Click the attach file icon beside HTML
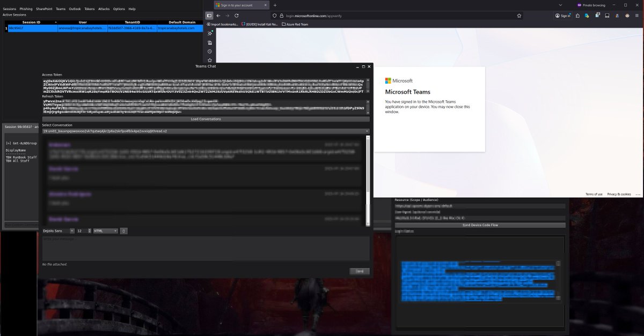 123,231
